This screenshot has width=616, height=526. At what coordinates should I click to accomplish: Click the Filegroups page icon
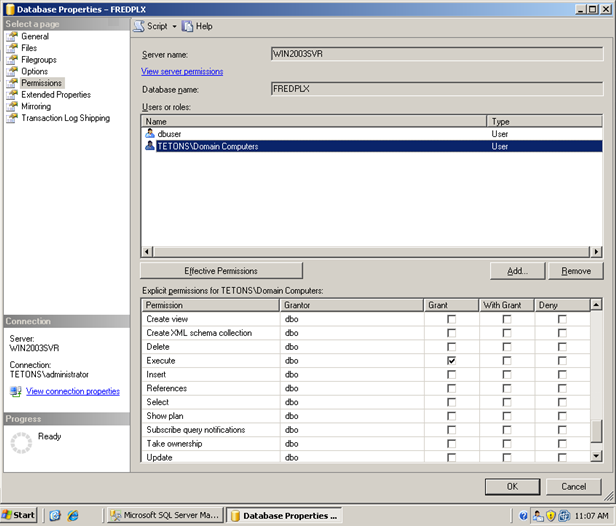point(12,60)
